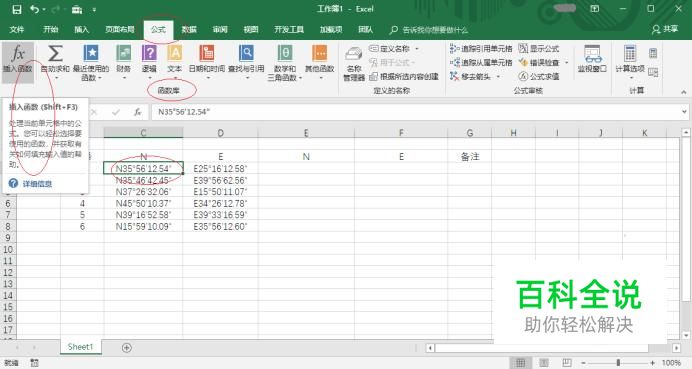Click the Calculate Sheet icon
692x369 pixels.
click(x=653, y=72)
